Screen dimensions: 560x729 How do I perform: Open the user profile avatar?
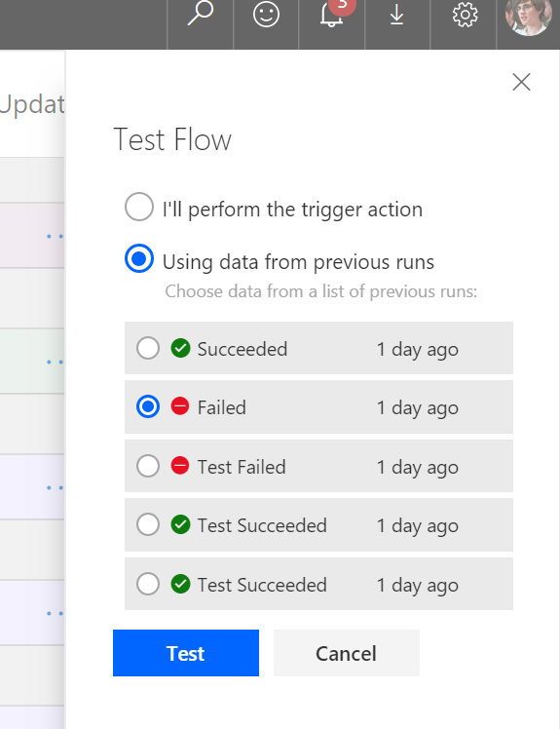pos(529,16)
